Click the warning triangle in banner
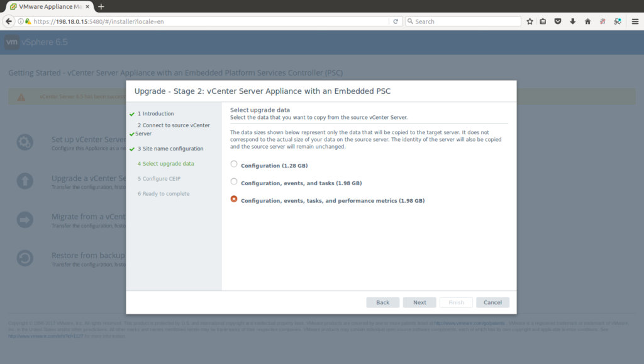 (x=21, y=97)
